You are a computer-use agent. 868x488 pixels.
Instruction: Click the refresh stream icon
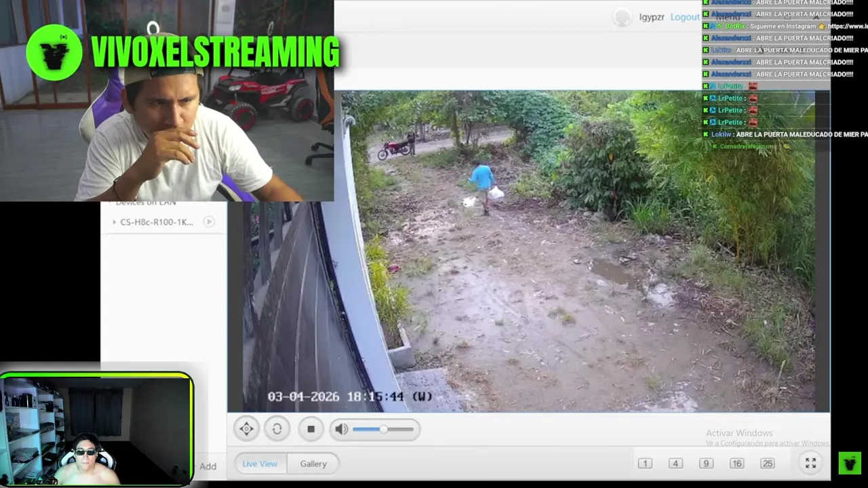(277, 428)
